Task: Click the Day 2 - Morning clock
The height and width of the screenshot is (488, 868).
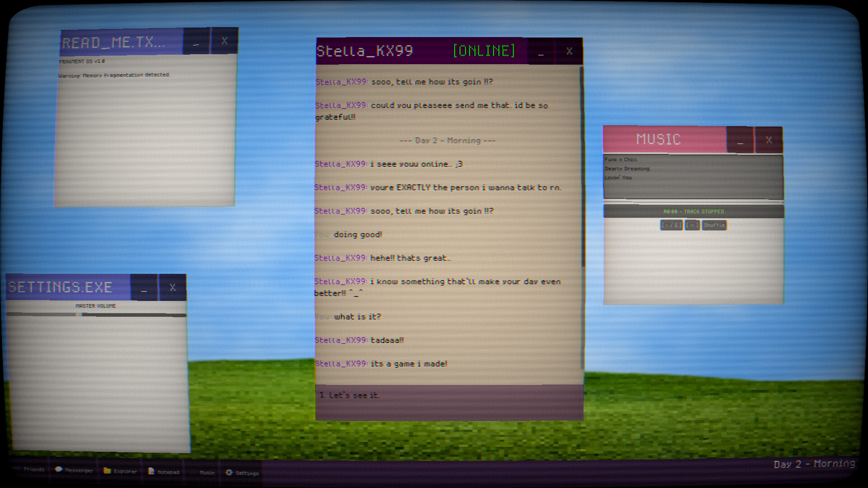Action: (814, 464)
